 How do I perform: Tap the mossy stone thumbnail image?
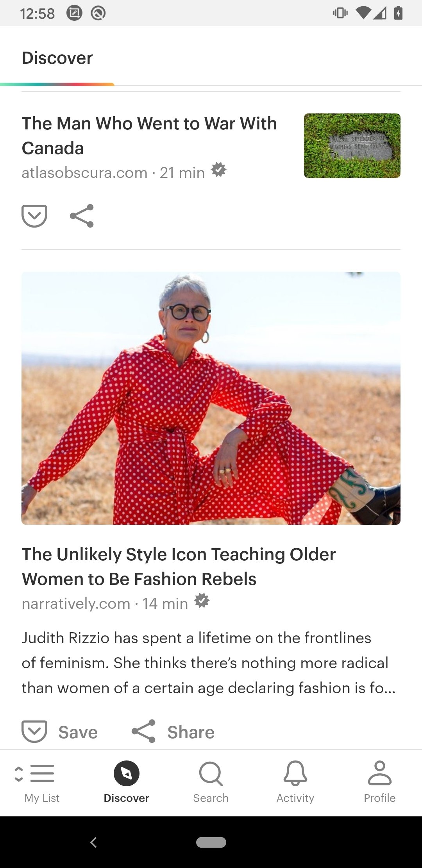pos(352,145)
